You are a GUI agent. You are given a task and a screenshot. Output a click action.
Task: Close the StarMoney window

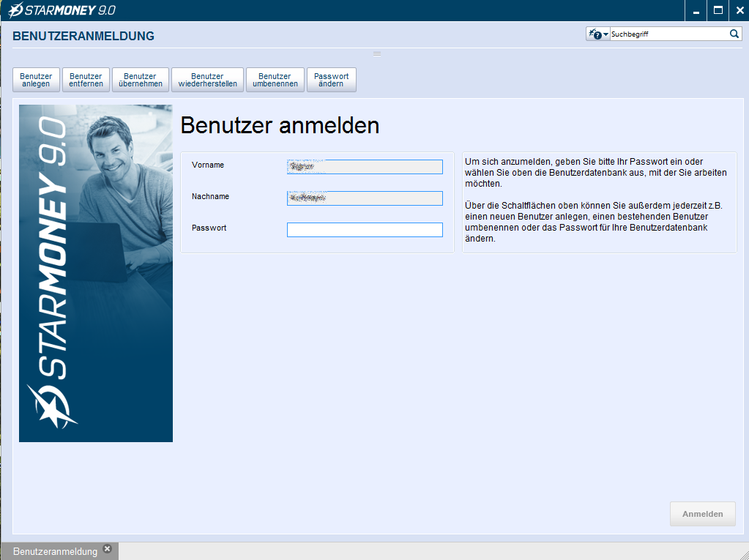pos(739,10)
